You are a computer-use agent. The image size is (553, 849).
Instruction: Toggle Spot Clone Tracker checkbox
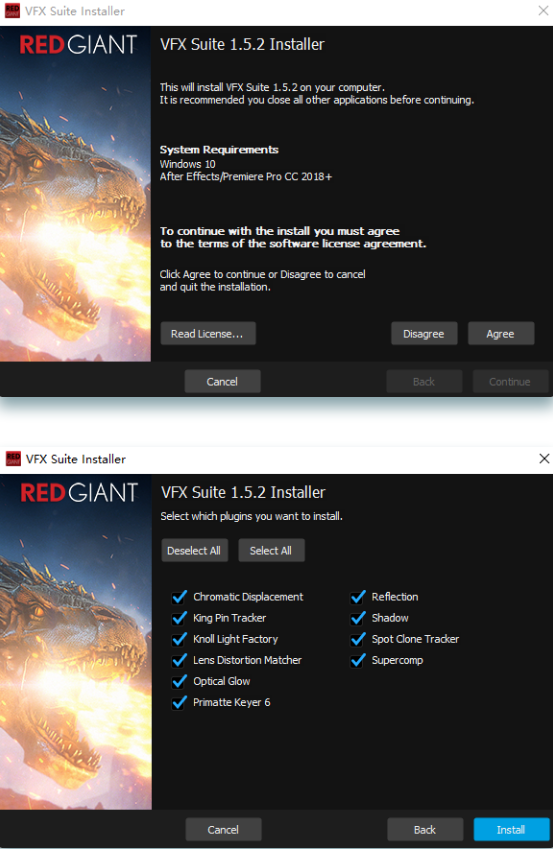pos(358,639)
